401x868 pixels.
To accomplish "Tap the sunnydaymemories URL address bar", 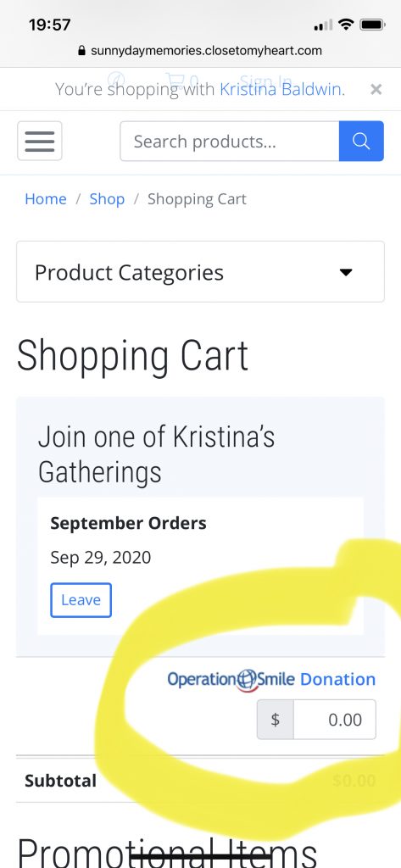I will [x=200, y=51].
